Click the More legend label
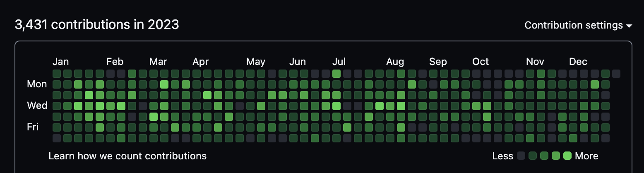The width and height of the screenshot is (644, 173). click(x=586, y=156)
